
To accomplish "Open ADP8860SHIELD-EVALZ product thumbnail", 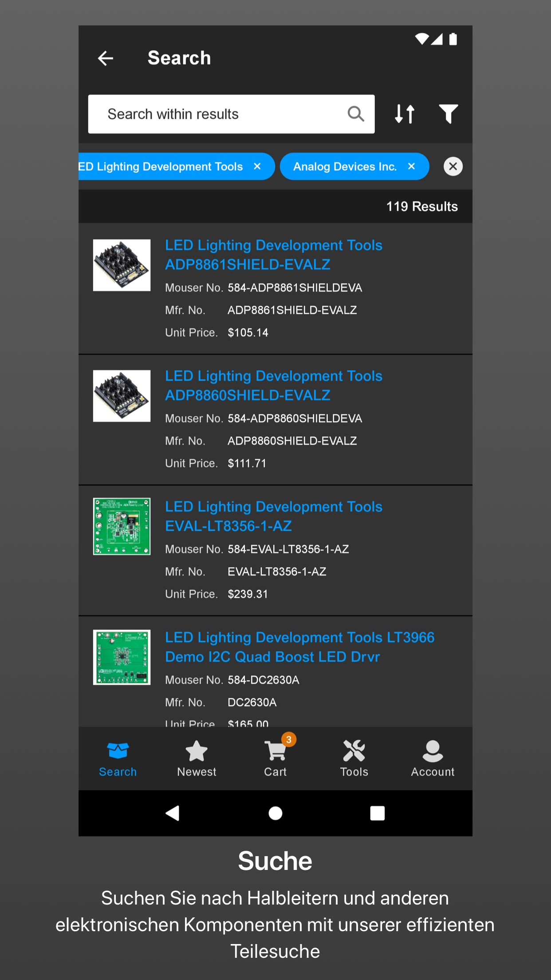I will point(122,396).
